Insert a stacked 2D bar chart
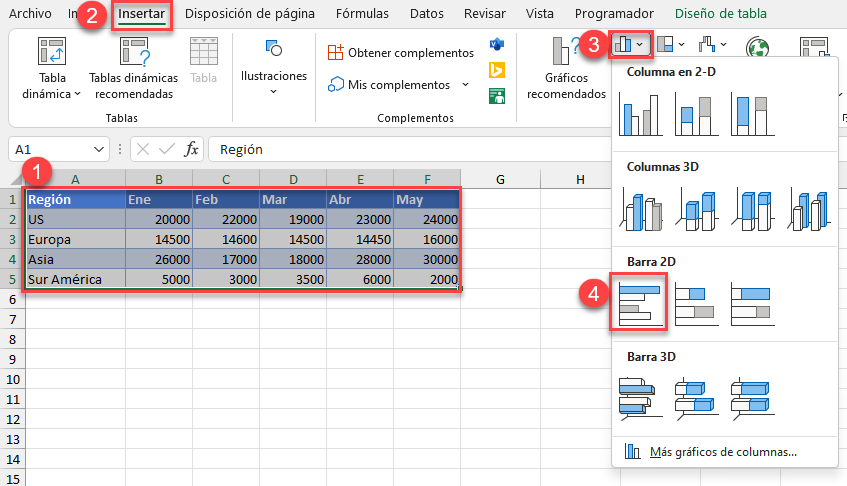Viewport: 847px width, 486px height. point(697,304)
